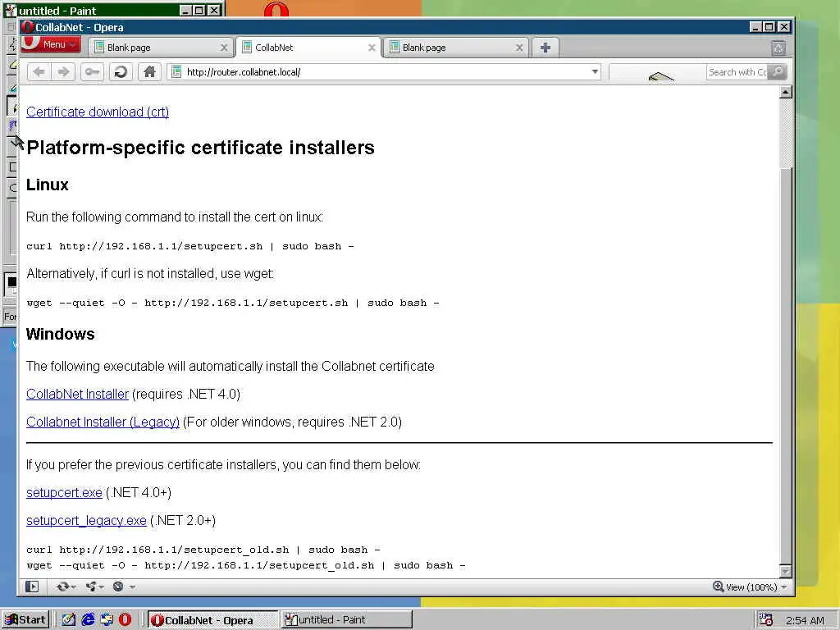Click the Linux heading
Viewport: 840px width, 630px height.
(47, 185)
